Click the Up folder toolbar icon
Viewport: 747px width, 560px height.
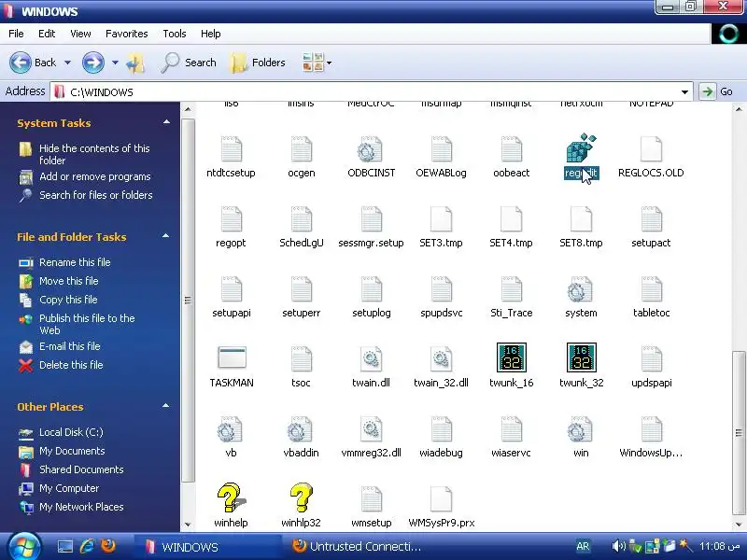pyautogui.click(x=134, y=63)
